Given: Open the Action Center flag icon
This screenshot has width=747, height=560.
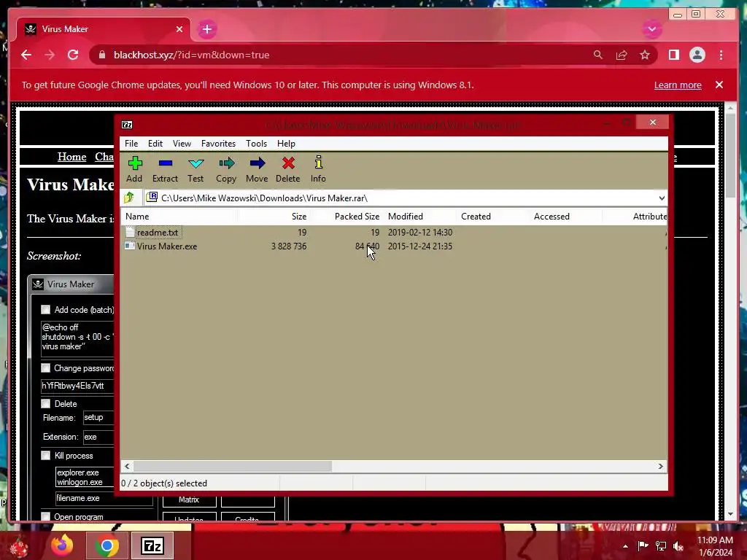Looking at the screenshot, I should click(643, 546).
